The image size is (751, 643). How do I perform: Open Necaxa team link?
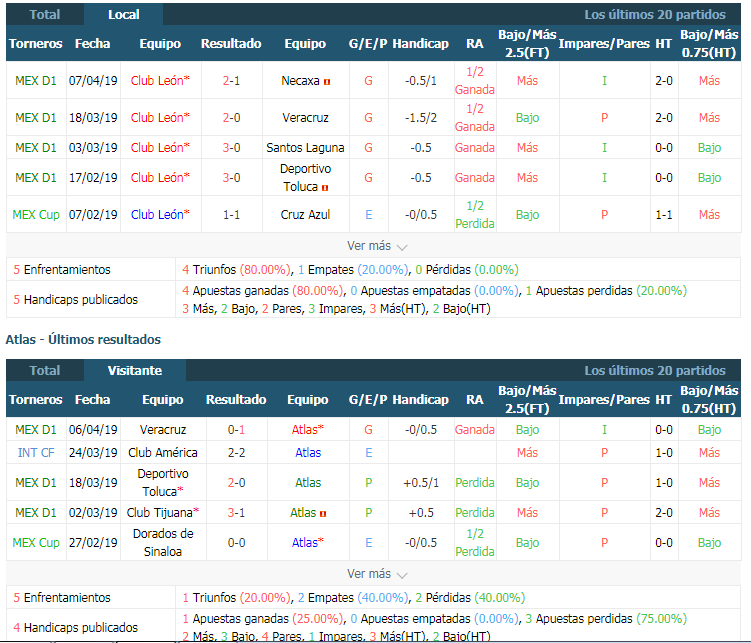coord(300,80)
